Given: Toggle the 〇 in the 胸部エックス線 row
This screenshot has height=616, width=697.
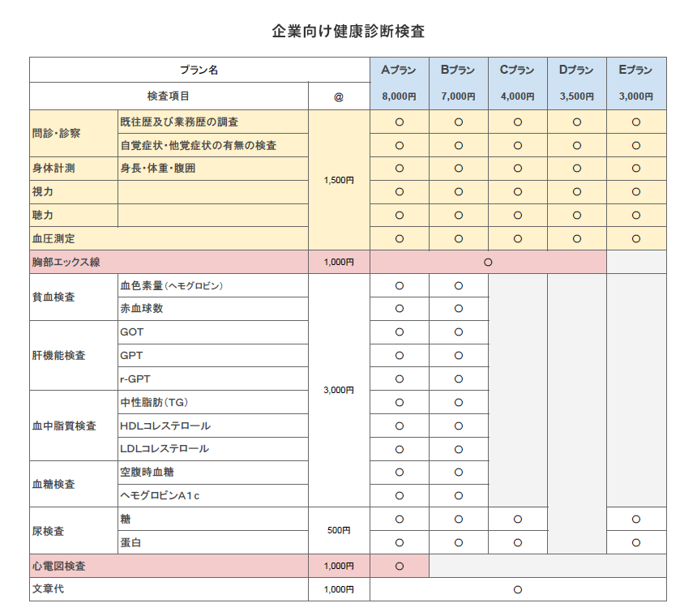Looking at the screenshot, I should coord(486,262).
